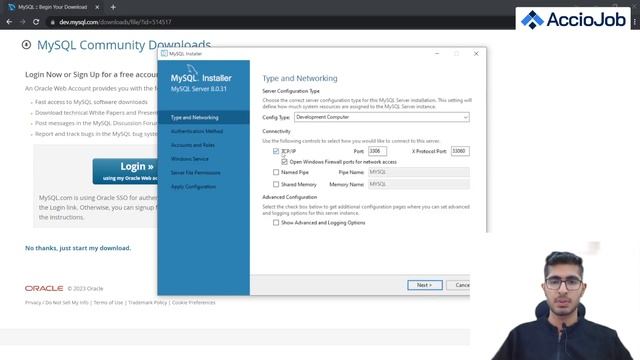The image size is (640, 360).
Task: Select Authentication Method step
Action: pos(197,131)
